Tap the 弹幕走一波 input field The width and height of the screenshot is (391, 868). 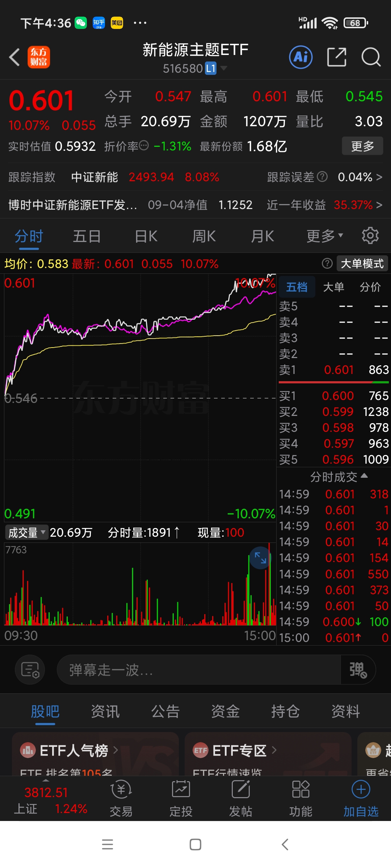[199, 670]
